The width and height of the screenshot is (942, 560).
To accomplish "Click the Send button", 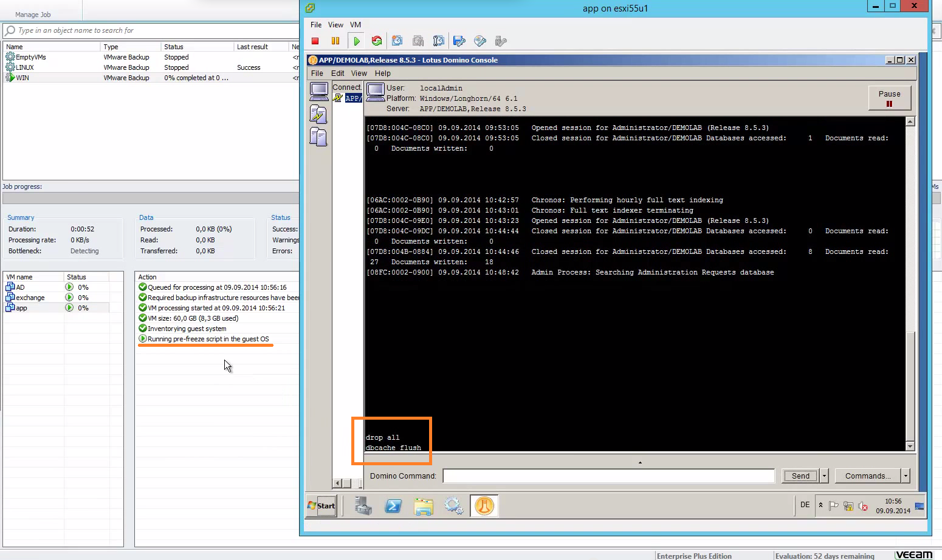I will (x=800, y=476).
